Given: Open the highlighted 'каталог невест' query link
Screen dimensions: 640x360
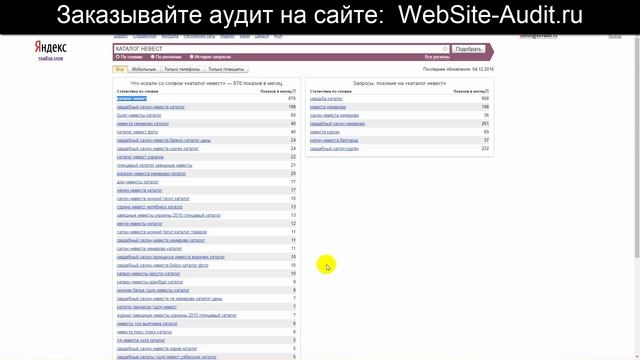Looking at the screenshot, I should (x=131, y=99).
